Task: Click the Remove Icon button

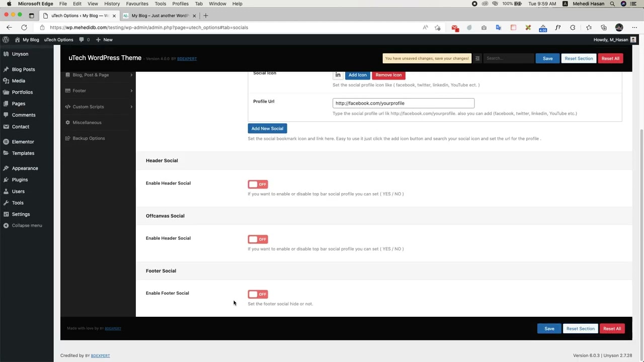Action: 388,75
